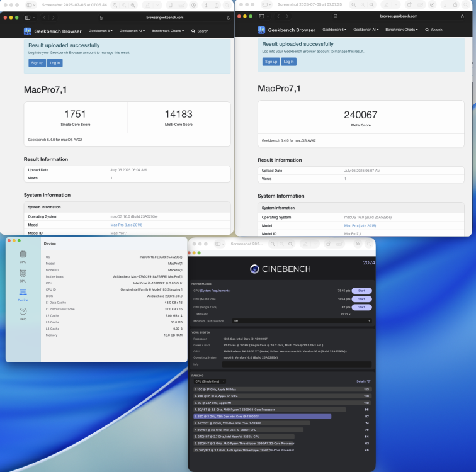The width and height of the screenshot is (476, 472).
Task: Open Benchmark Charts dropdown on the Metal Score page
Action: [402, 30]
